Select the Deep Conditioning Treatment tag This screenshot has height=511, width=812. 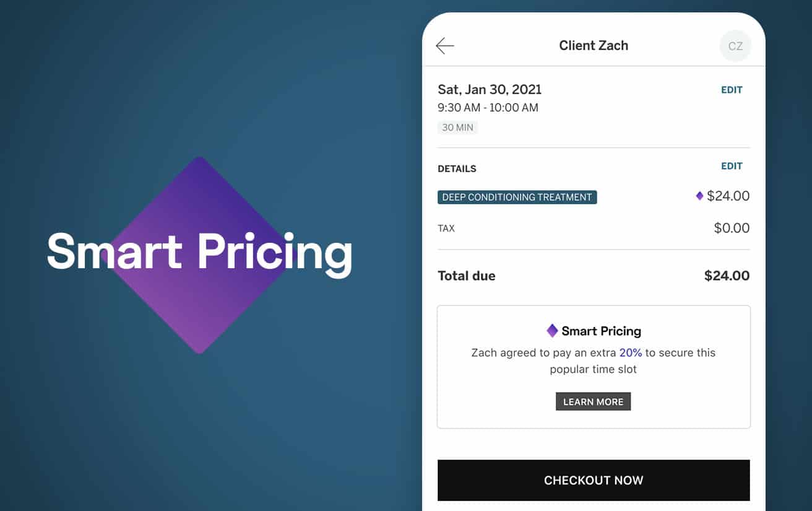pyautogui.click(x=517, y=197)
